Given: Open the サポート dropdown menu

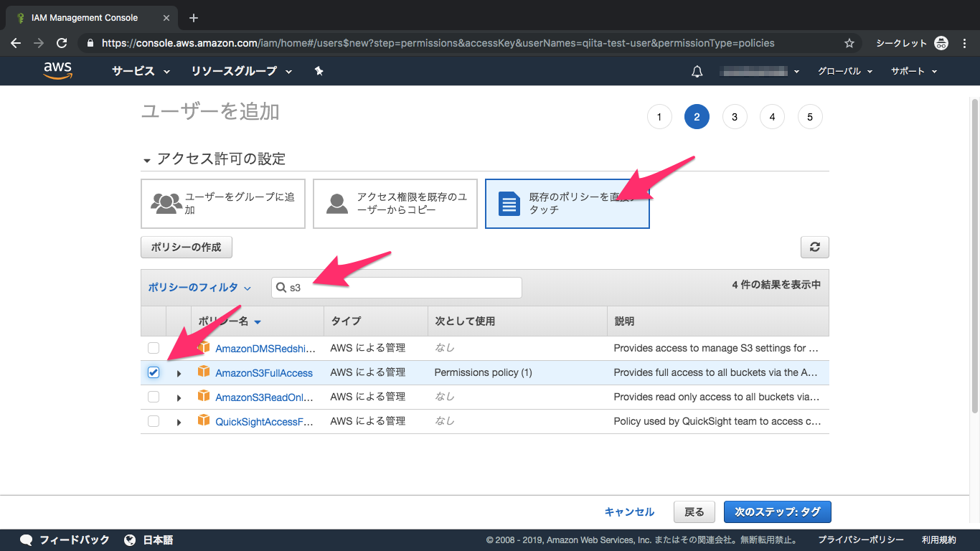Looking at the screenshot, I should (x=914, y=71).
